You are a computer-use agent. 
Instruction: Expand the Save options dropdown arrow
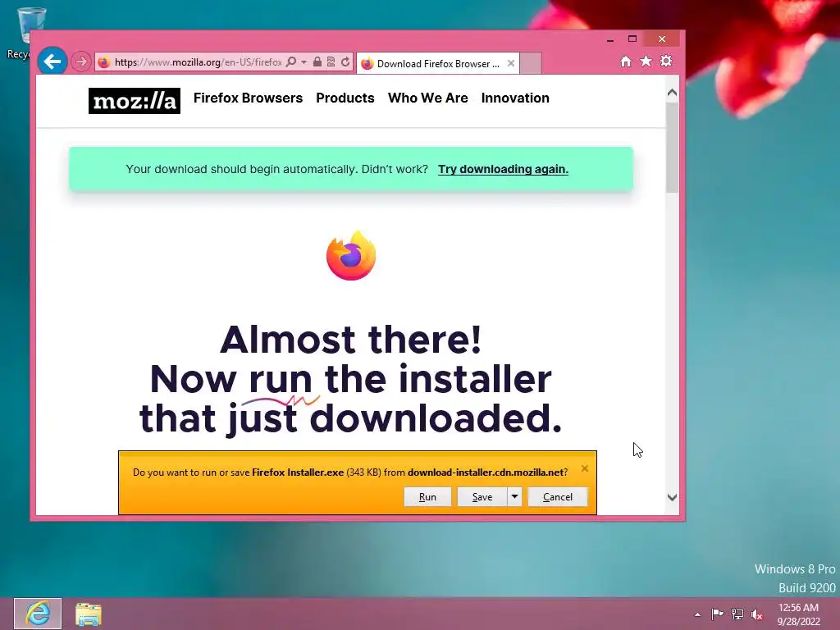(514, 496)
